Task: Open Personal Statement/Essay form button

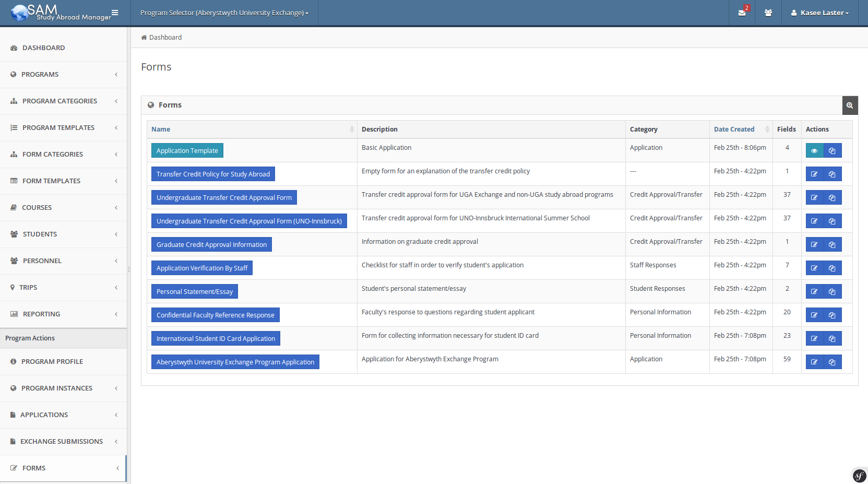Action: (x=195, y=291)
